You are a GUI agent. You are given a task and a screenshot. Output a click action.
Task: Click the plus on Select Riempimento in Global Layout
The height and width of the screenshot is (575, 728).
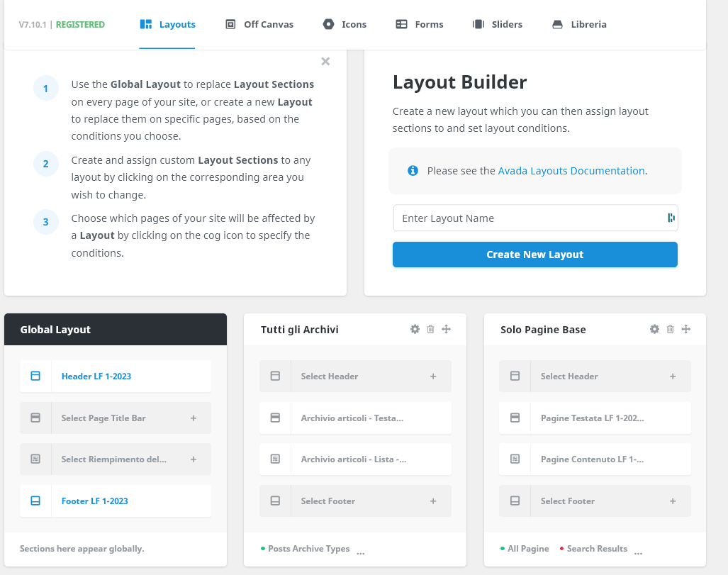tap(193, 459)
